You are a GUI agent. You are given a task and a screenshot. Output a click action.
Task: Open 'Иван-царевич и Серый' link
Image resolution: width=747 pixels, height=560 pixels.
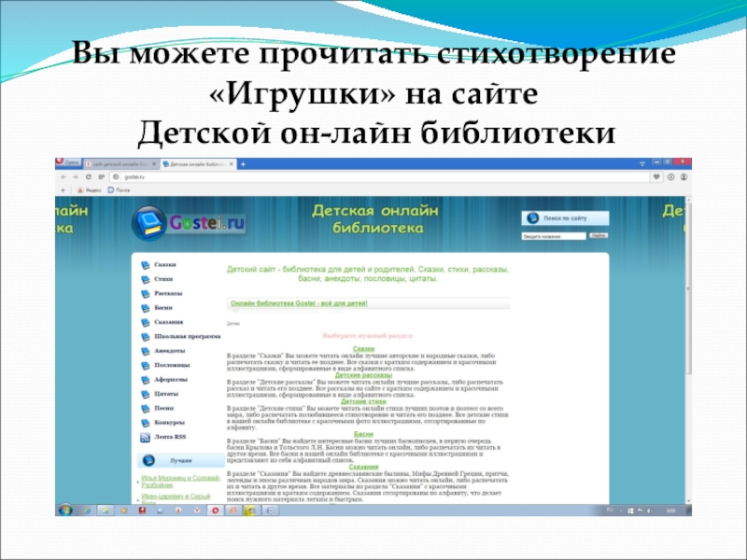coord(176,498)
